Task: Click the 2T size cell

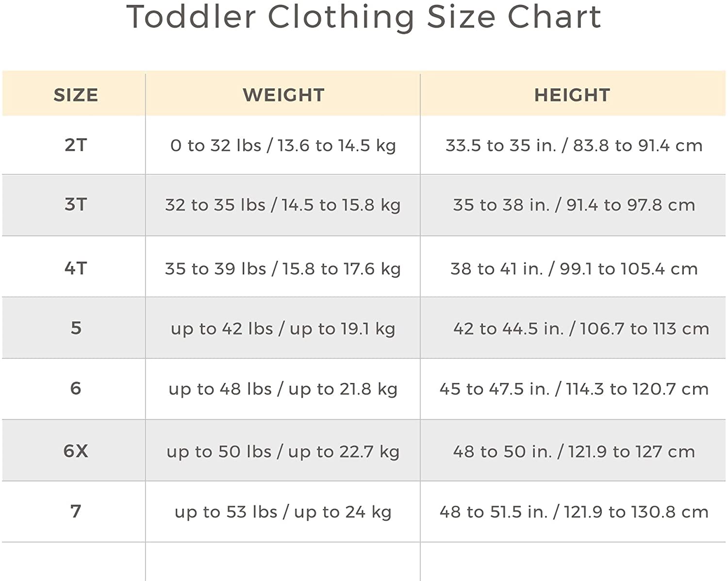Action: point(76,145)
